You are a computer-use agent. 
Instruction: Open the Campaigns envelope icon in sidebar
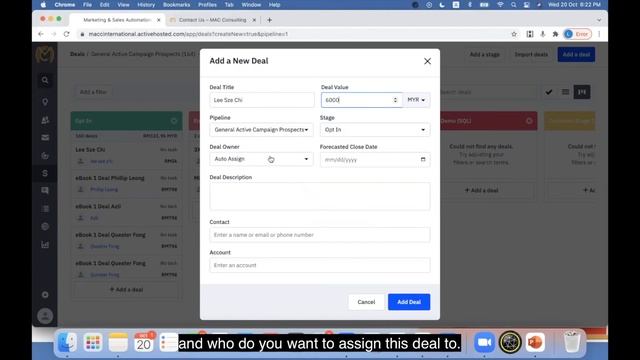click(x=45, y=138)
